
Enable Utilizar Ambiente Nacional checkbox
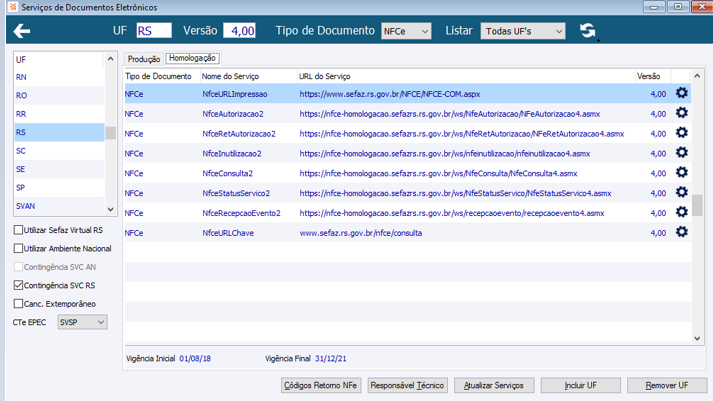click(18, 248)
